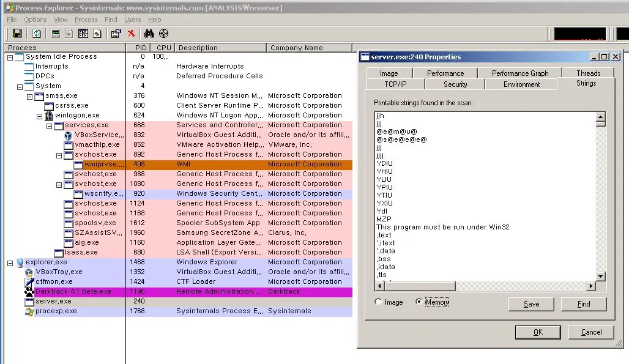629x364 pixels.
Task: Click the lower pane view toolbar icon
Action: click(x=83, y=34)
